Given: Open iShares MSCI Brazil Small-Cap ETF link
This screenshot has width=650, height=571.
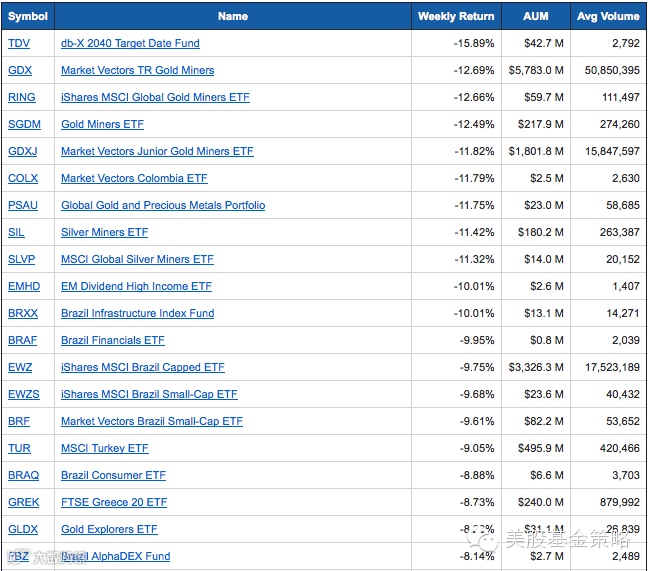Looking at the screenshot, I should [149, 394].
